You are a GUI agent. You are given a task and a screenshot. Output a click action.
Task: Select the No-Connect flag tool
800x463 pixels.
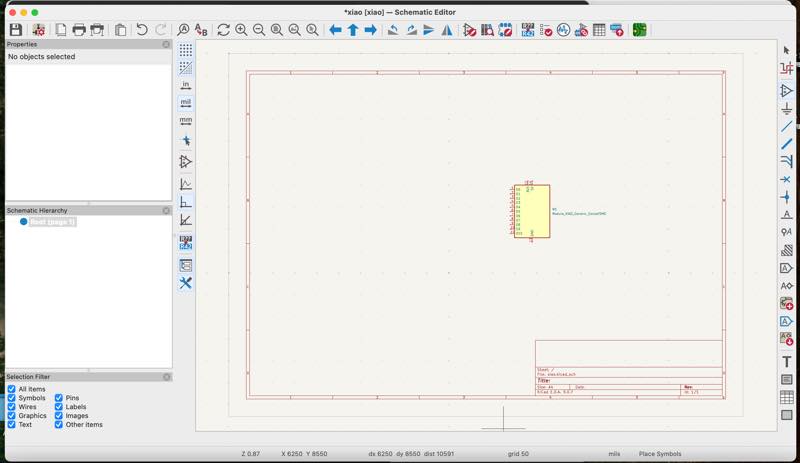tap(787, 179)
